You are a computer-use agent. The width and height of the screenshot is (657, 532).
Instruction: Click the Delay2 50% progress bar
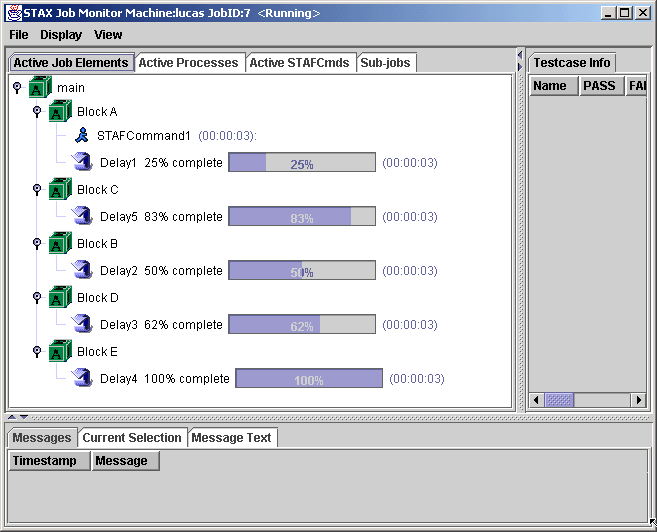tap(302, 270)
